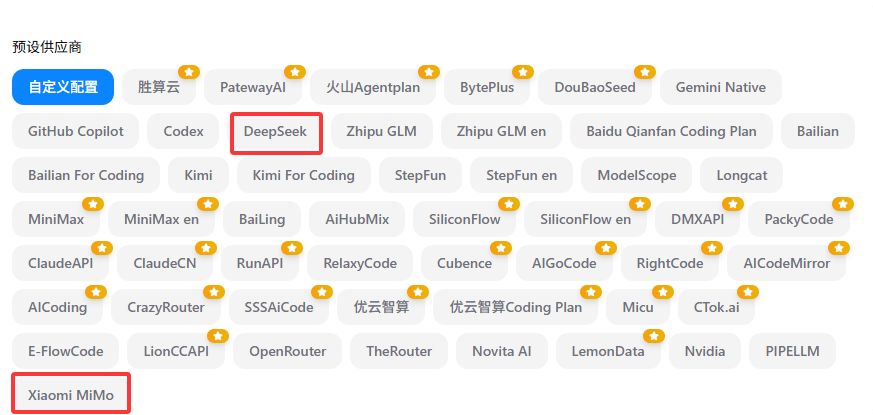873x415 pixels.
Task: Select the 自定义配置 preset button
Action: tap(63, 87)
